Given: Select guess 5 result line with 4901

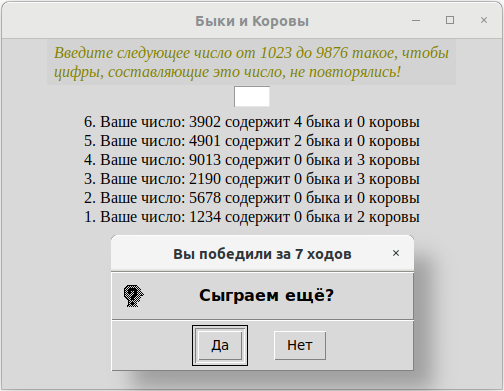Looking at the screenshot, I should click(252, 141).
